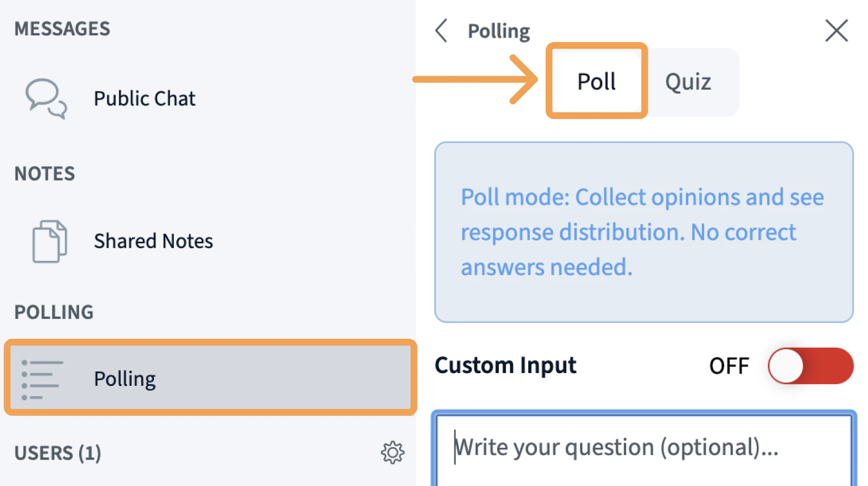Screen dimensions: 868x486
Task: Open Public Chat from the Messages list
Action: click(x=144, y=99)
